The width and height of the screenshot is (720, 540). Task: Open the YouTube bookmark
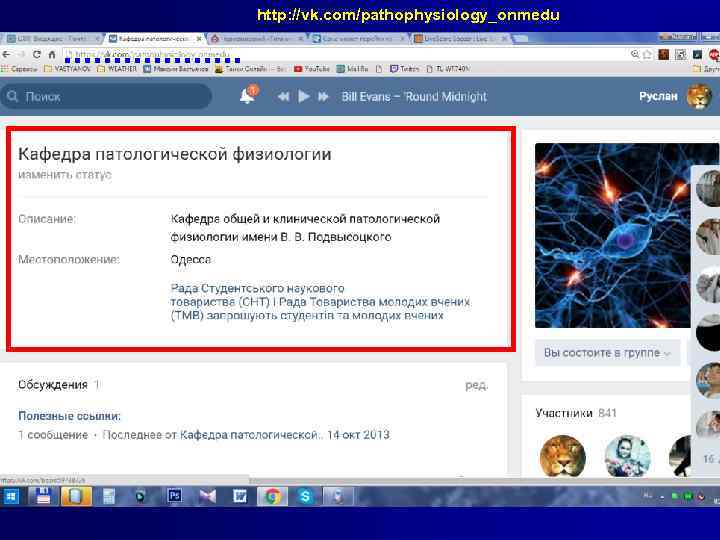(312, 69)
